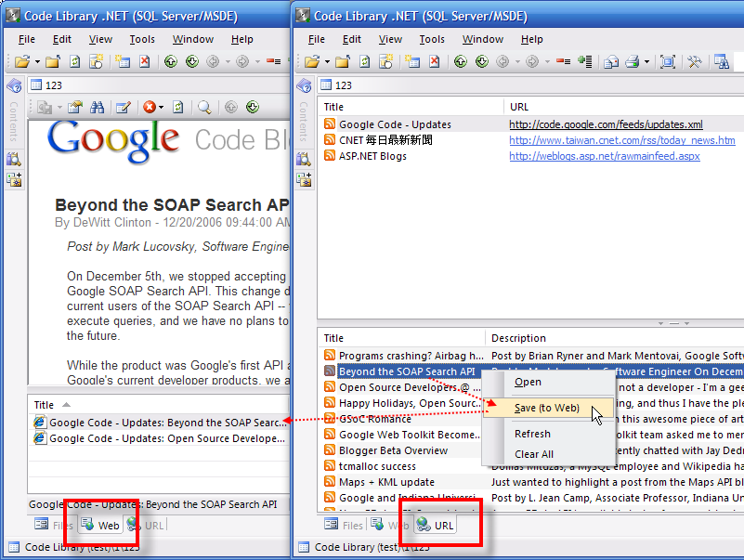This screenshot has width=744, height=560.
Task: Click the delete page icon in right window
Action: [434, 61]
